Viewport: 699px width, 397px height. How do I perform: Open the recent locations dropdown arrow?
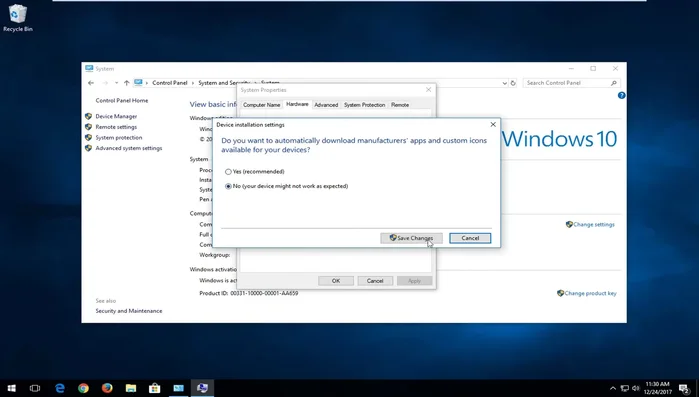pos(116,83)
